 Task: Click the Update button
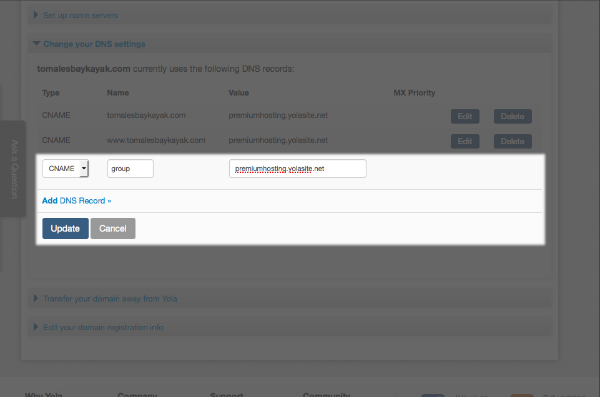coord(65,229)
